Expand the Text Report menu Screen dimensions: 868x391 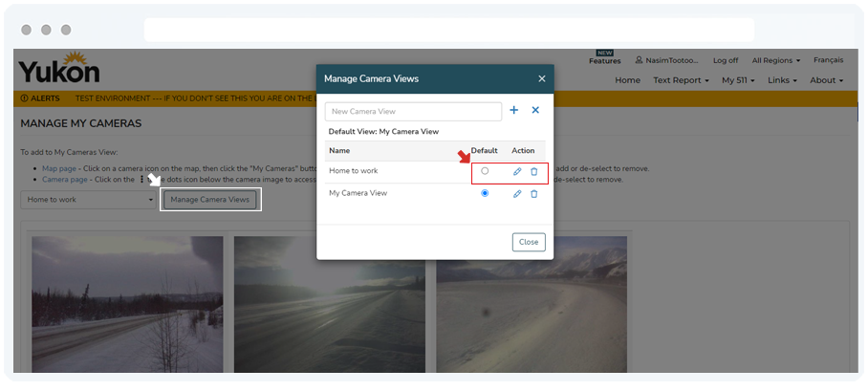(x=681, y=80)
